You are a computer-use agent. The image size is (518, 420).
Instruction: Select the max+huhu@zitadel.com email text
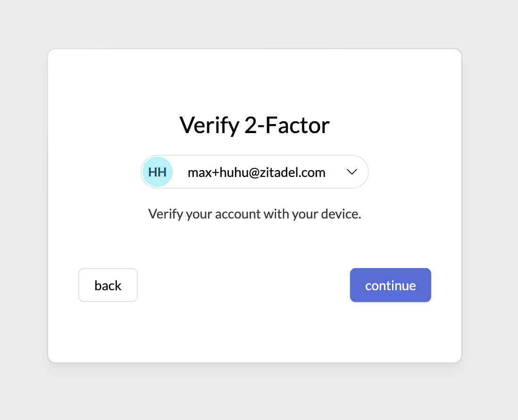[x=256, y=172]
